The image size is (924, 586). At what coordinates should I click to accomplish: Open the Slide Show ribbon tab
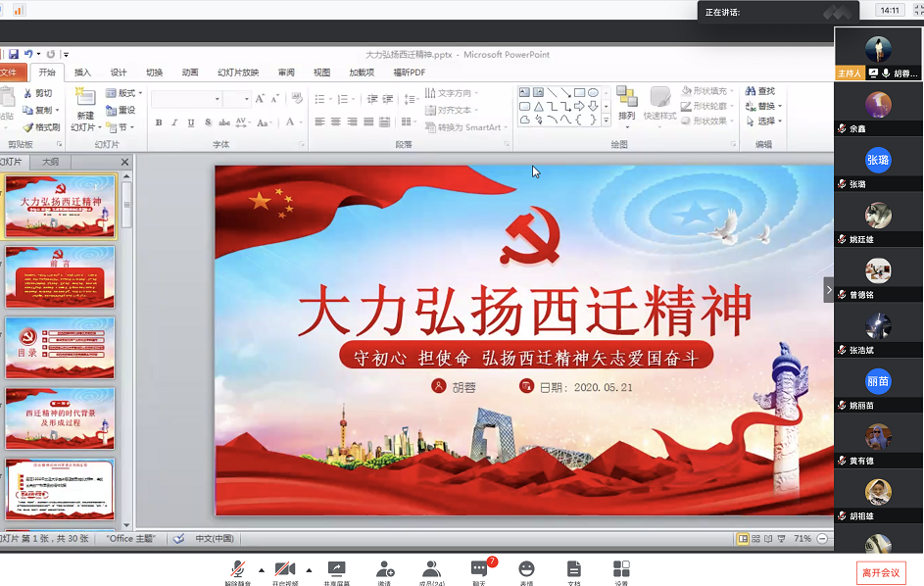(238, 73)
